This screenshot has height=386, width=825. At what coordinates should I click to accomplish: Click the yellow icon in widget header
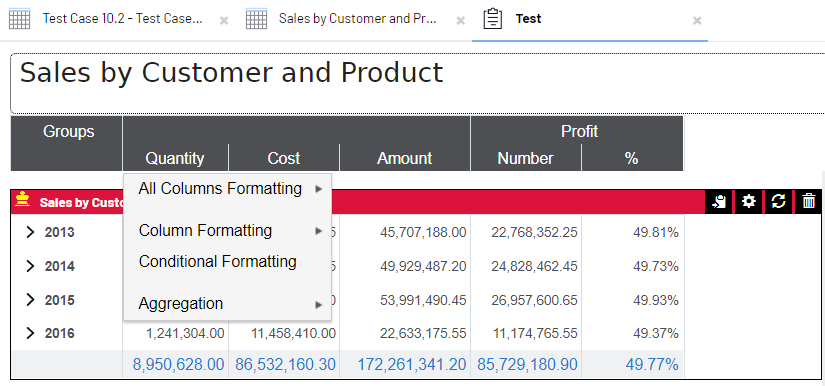(x=22, y=200)
